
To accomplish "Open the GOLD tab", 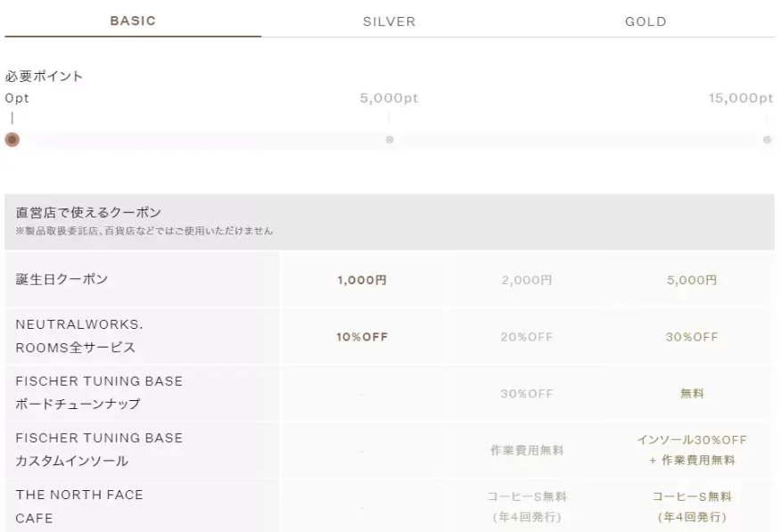I will point(645,21).
